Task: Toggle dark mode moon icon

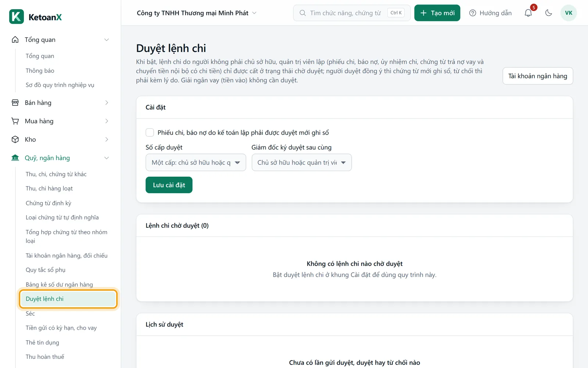Action: coord(549,13)
